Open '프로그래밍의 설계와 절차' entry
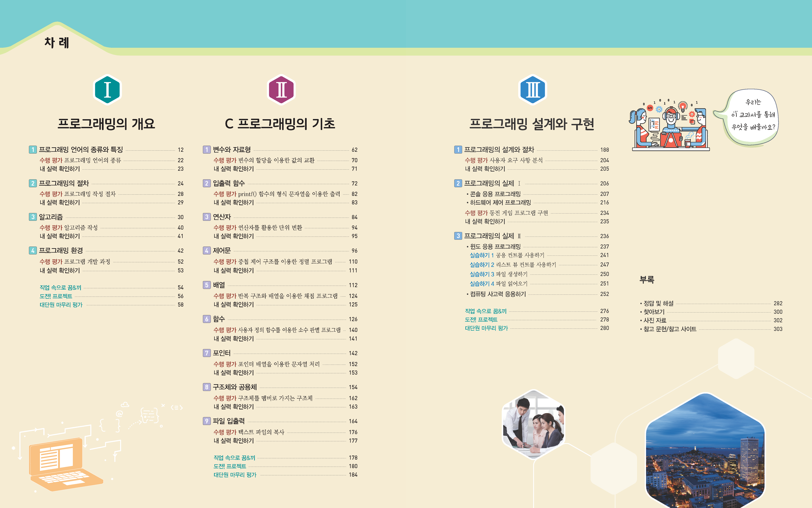Screen dimensions: 812x508 499,149
